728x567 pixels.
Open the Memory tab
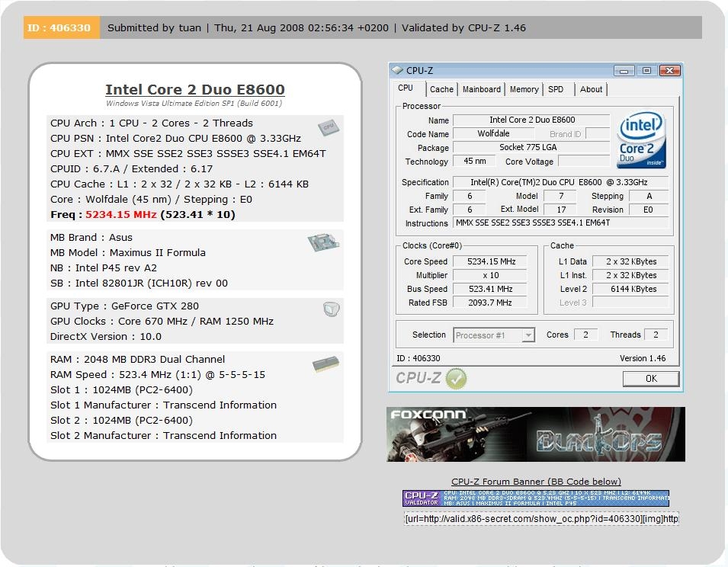(x=524, y=89)
